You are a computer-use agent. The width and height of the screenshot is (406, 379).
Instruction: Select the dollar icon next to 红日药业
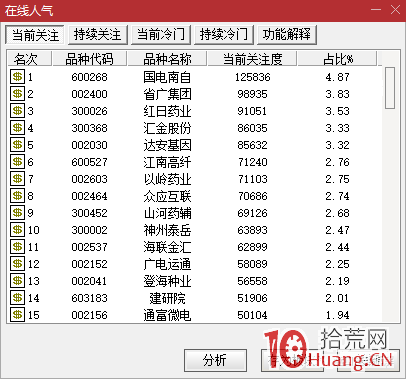pos(17,111)
